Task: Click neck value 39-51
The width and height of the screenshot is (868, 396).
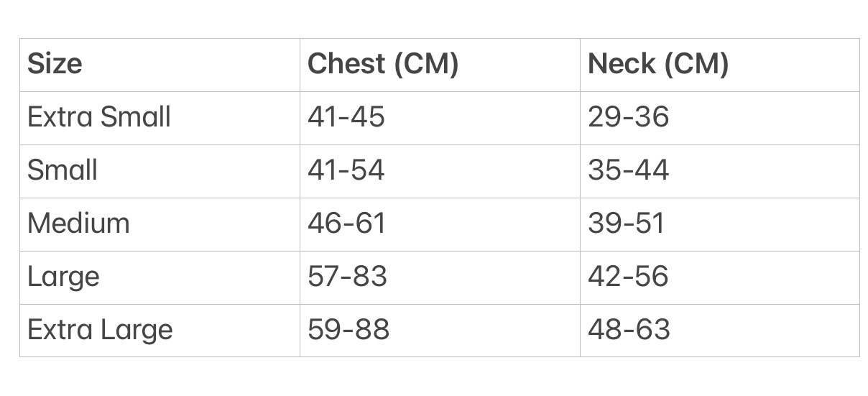Action: click(627, 223)
